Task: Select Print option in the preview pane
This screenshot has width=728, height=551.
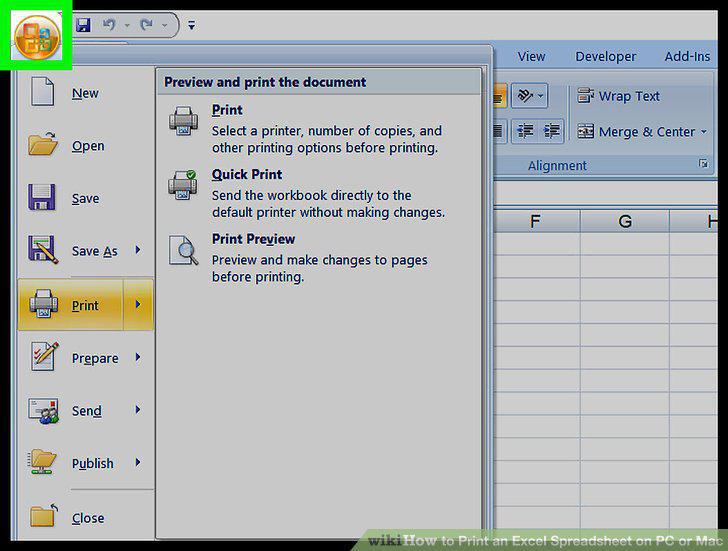Action: tap(320, 129)
